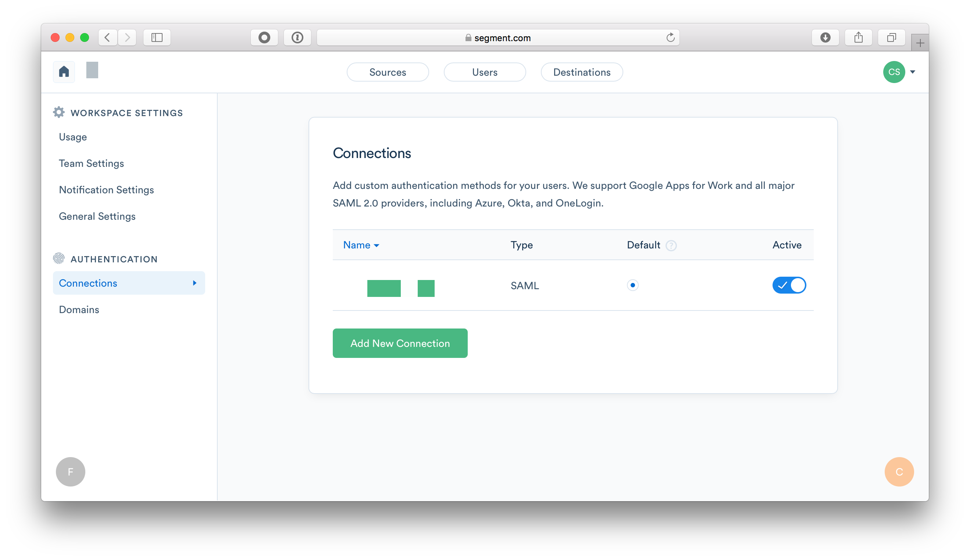
Task: Open the Destinations tab
Action: coord(581,72)
